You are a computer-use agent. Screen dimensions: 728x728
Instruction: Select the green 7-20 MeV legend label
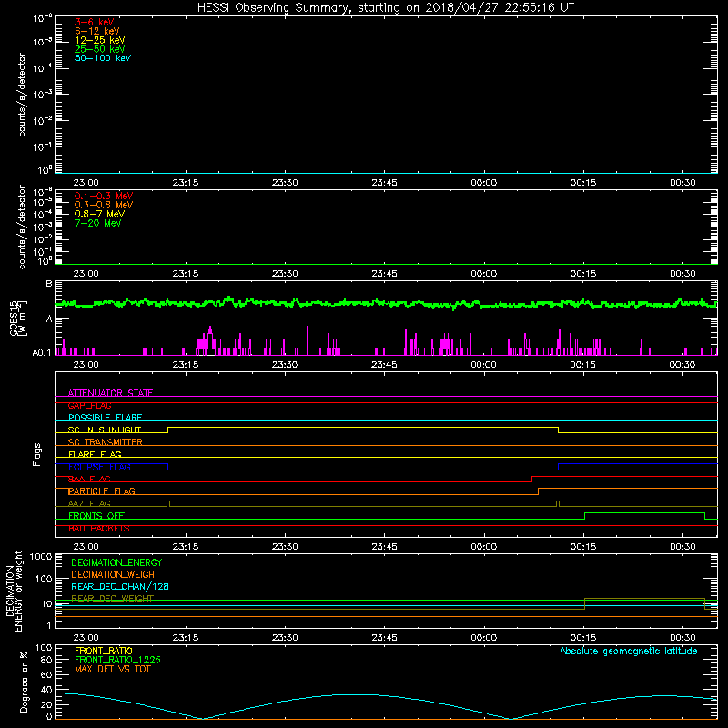pos(97,223)
